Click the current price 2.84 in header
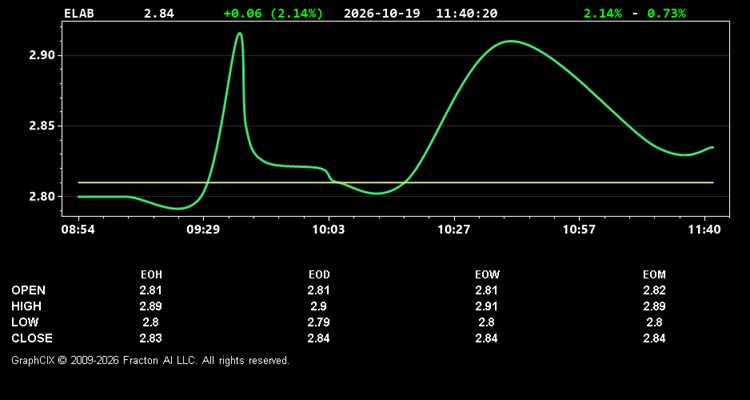This screenshot has width=750, height=400. pos(159,13)
